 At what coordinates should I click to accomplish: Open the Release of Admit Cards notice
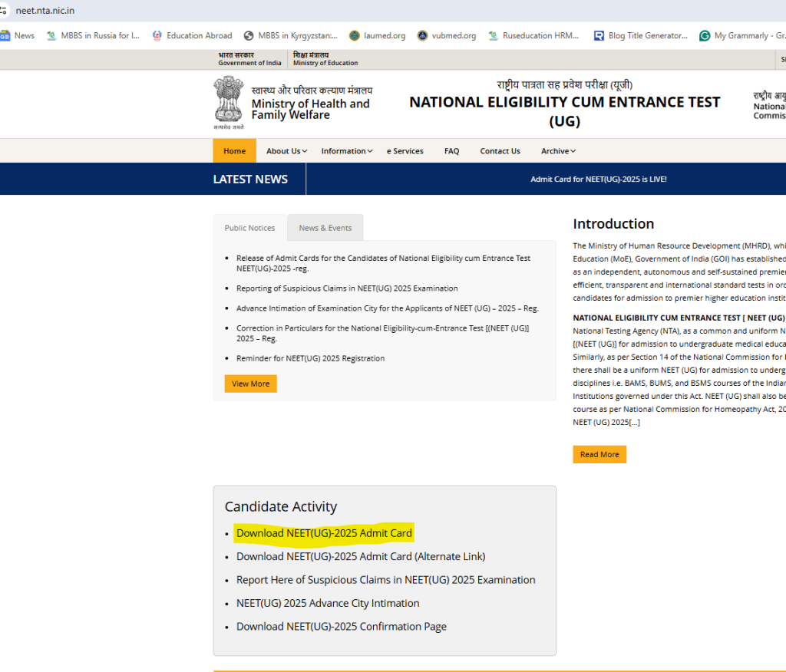[384, 263]
